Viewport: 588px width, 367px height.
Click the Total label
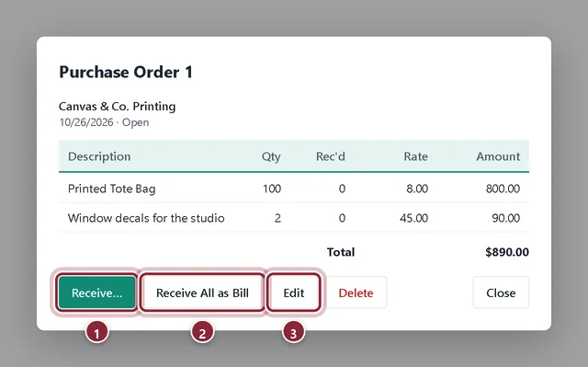click(x=341, y=252)
